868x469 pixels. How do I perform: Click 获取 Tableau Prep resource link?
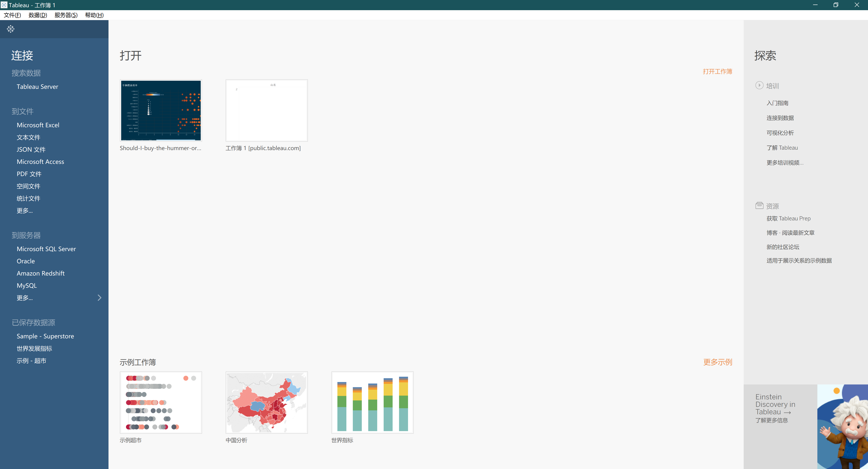[788, 218]
